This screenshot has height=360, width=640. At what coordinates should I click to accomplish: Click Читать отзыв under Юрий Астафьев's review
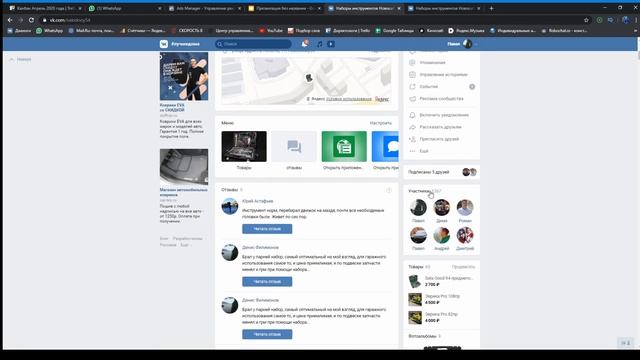(x=267, y=229)
